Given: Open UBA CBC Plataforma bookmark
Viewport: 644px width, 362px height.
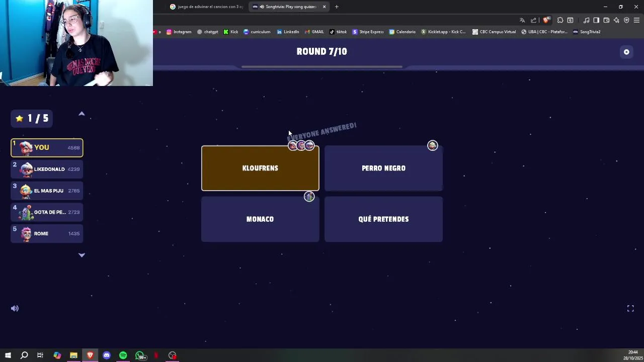Looking at the screenshot, I should (544, 32).
